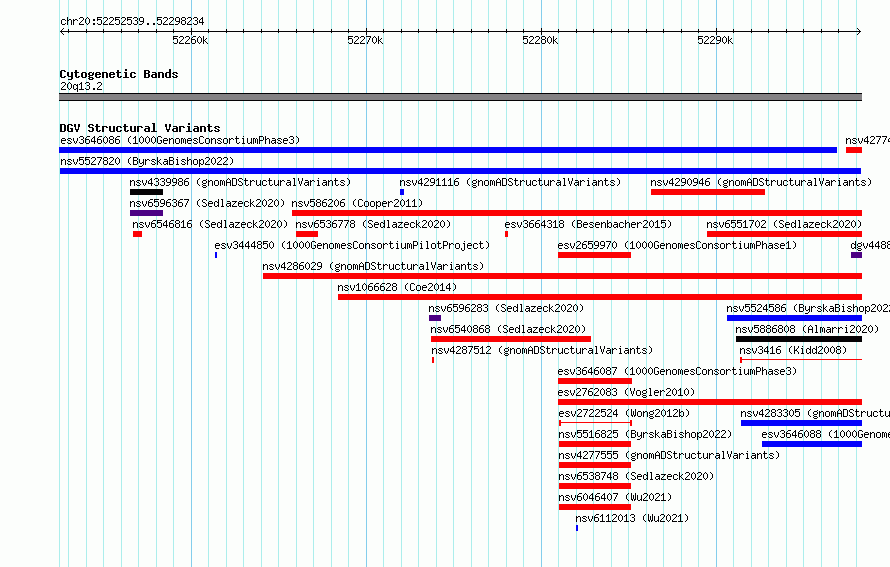Image resolution: width=890 pixels, height=567 pixels.
Task: Open the esv3444850 PilotProject variant label
Action: 352,245
